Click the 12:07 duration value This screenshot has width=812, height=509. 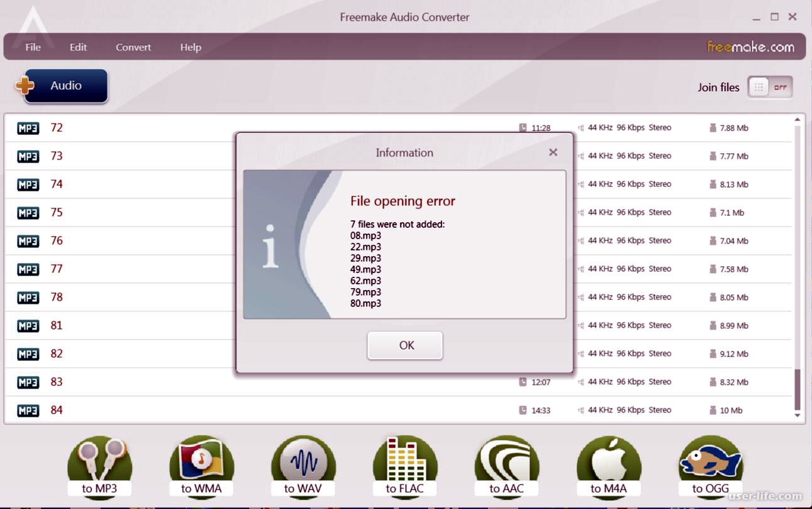541,382
